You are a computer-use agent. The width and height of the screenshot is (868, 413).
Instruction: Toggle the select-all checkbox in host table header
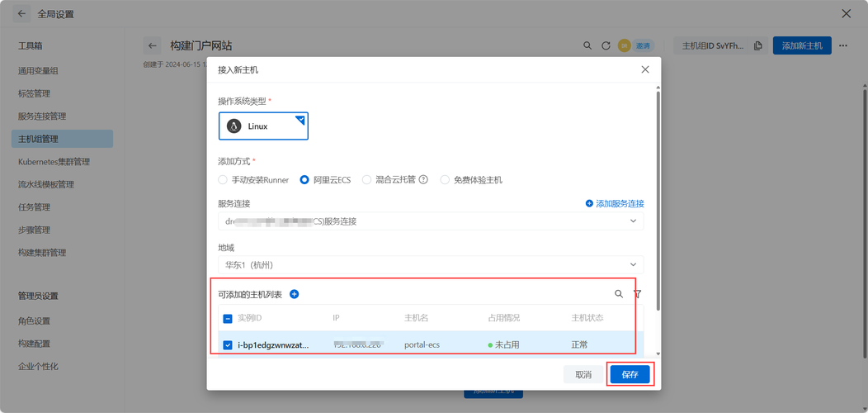point(228,318)
